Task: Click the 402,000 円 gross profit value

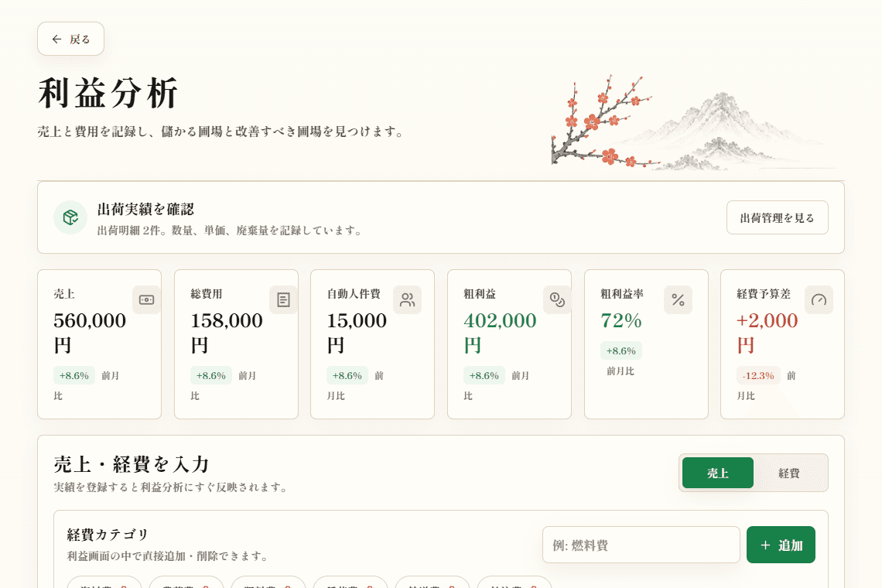Action: click(500, 333)
